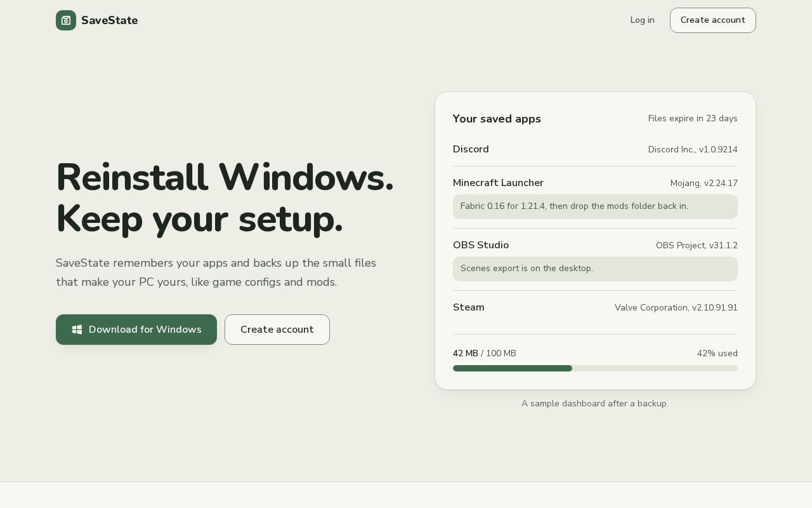
Task: Click "Discord Inc., v1.0.9214" version text
Action: [x=693, y=150]
